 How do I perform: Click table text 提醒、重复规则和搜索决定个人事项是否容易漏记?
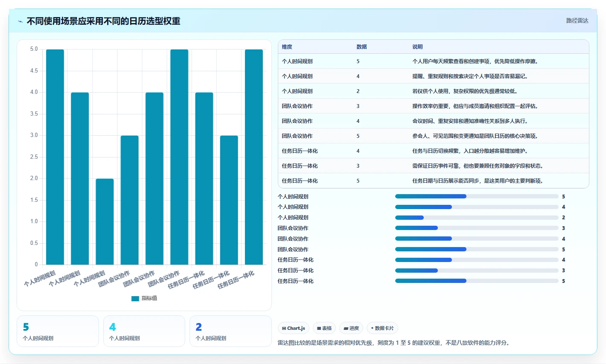470,76
